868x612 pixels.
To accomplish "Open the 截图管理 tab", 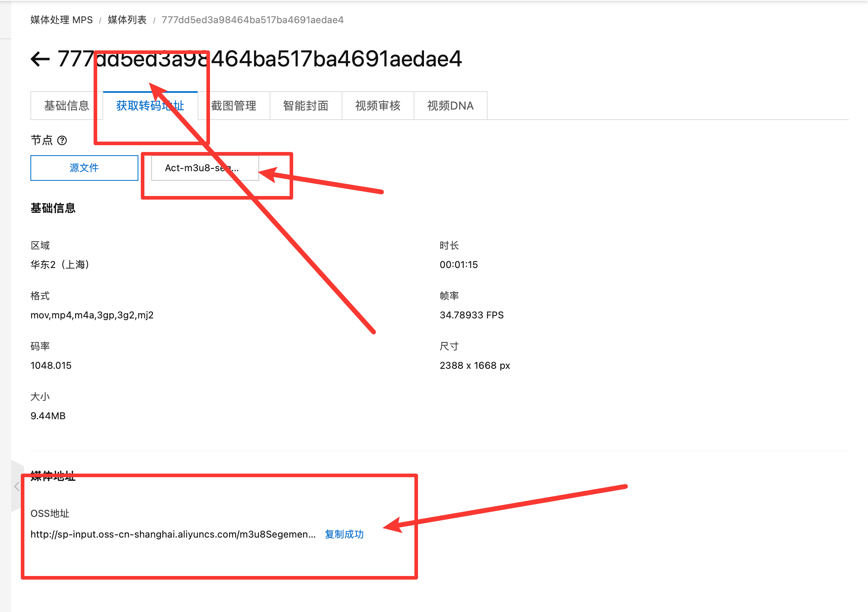I will point(234,106).
